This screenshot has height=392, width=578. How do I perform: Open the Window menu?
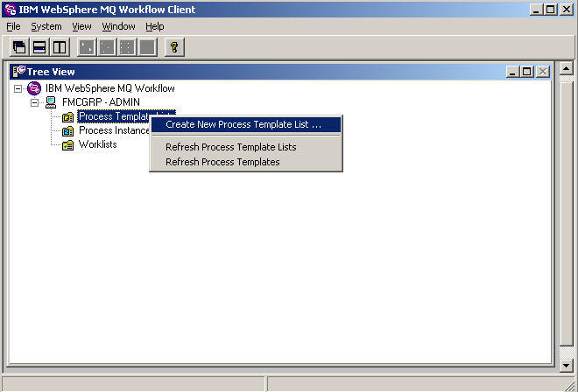point(119,26)
